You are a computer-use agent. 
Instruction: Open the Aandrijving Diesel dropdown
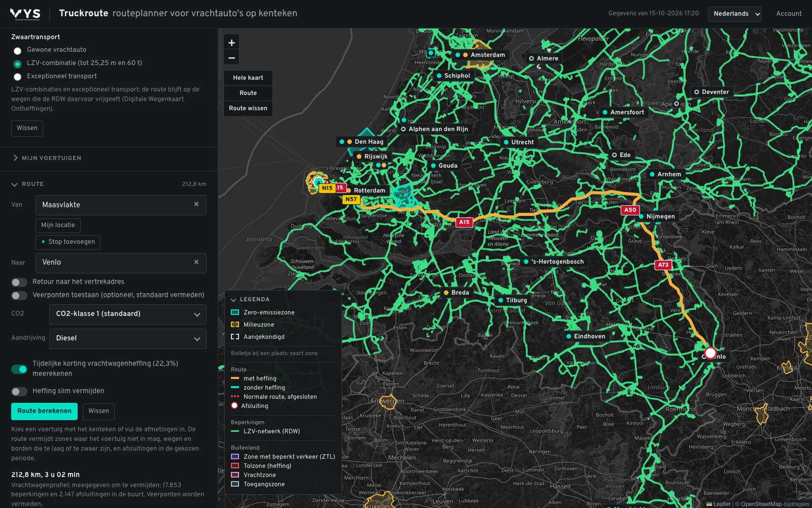(128, 338)
